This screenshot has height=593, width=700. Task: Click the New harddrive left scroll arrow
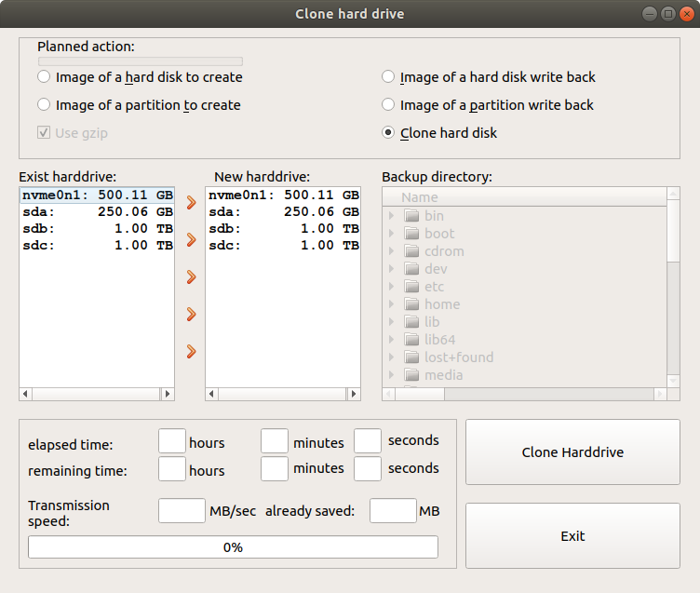(211, 394)
